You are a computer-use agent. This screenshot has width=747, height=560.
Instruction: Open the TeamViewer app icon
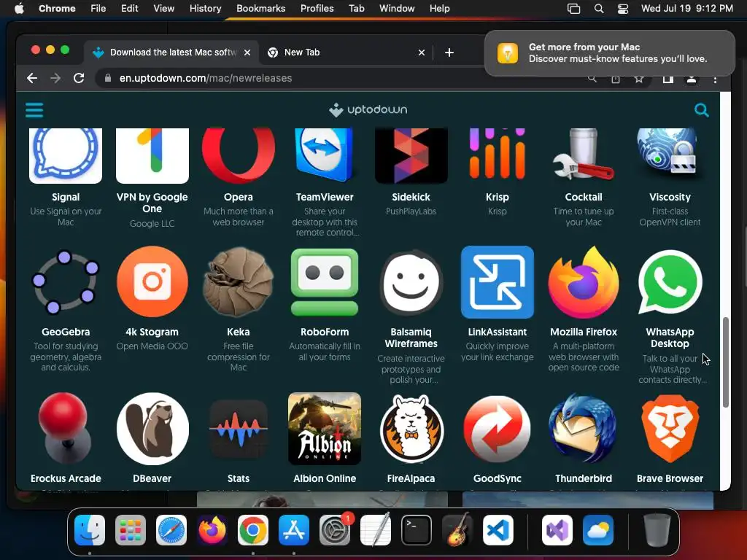click(325, 156)
